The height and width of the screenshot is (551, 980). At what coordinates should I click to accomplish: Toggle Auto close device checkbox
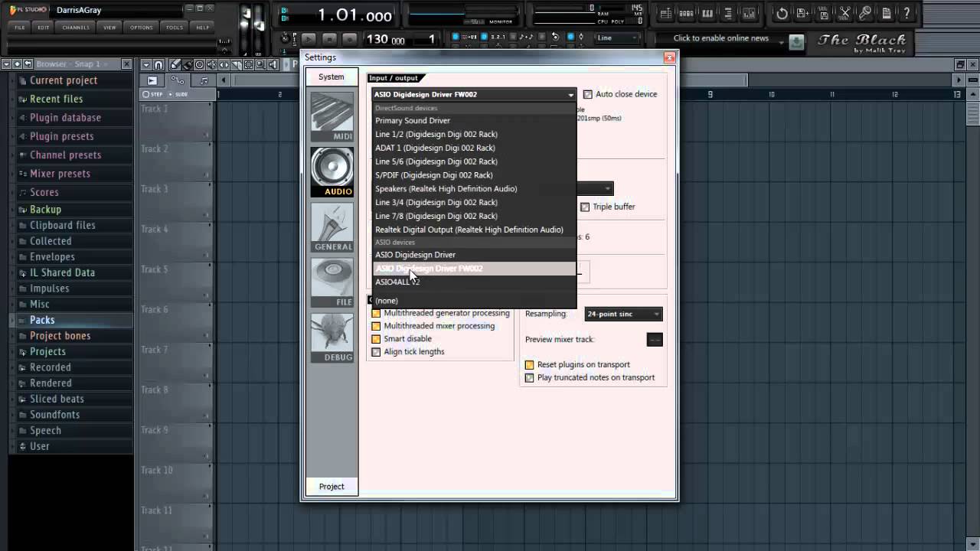588,94
